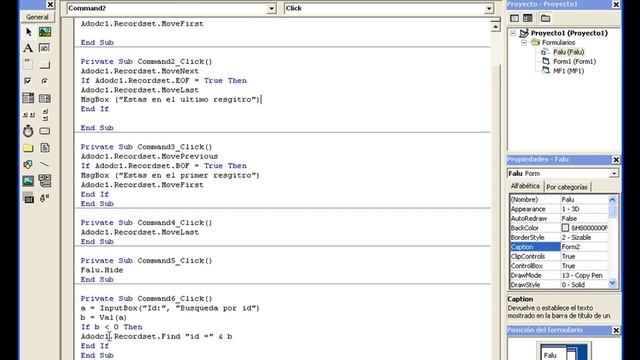Switch to the Alfabética properties tab
Screen dimensions: 640x360
pos(525,186)
